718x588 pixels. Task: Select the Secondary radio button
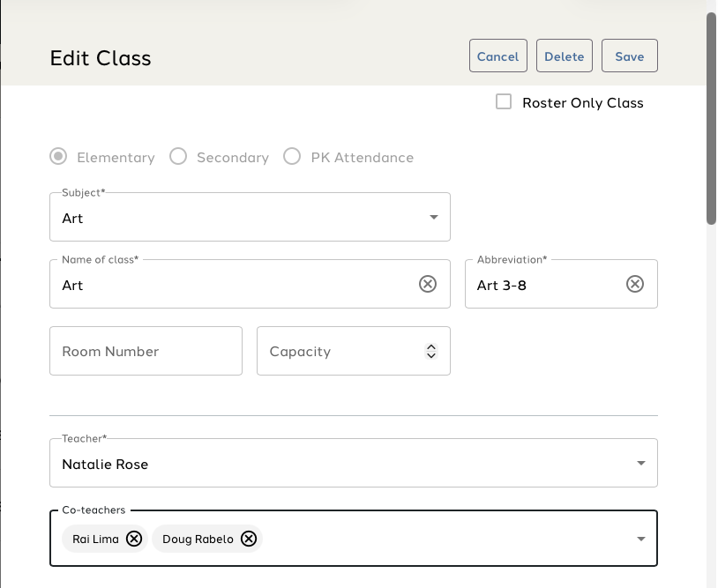point(178,157)
